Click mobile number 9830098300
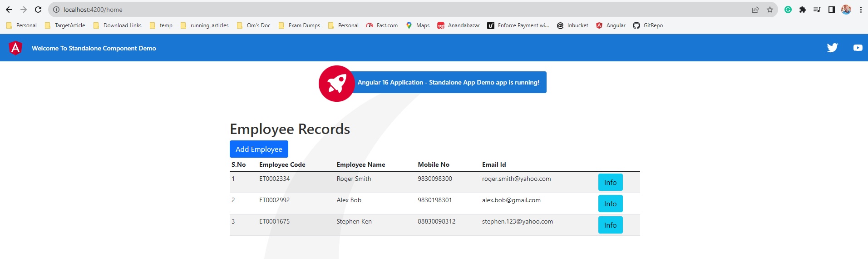This screenshot has width=868, height=259. click(435, 179)
